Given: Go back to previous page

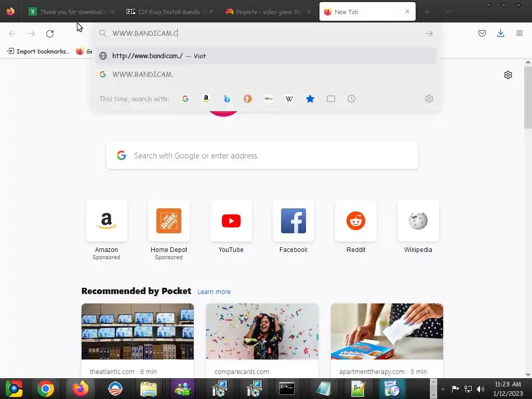Looking at the screenshot, I should [12, 34].
